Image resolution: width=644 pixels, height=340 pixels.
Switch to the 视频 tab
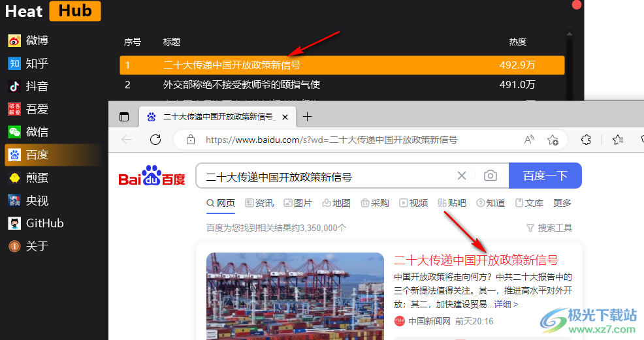[413, 204]
